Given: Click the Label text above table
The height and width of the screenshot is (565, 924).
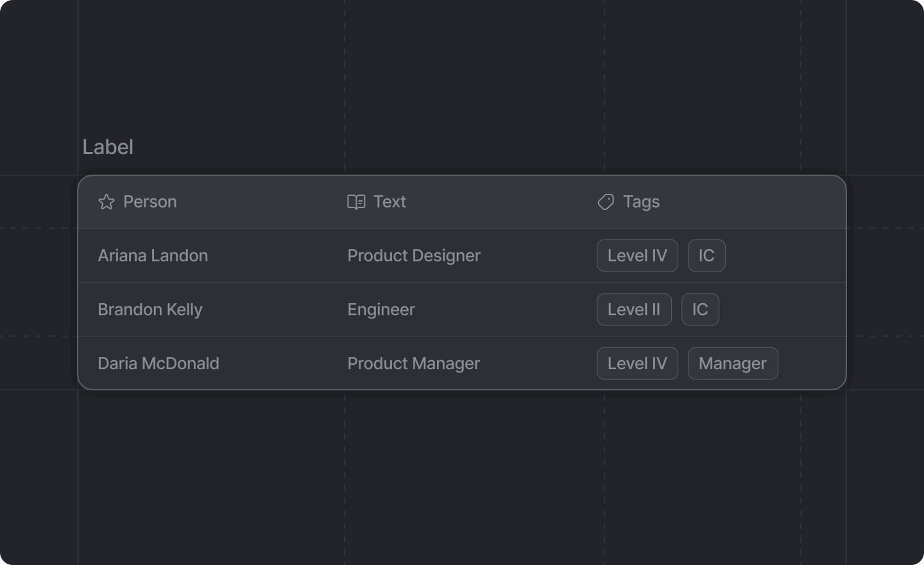Looking at the screenshot, I should click(x=108, y=147).
